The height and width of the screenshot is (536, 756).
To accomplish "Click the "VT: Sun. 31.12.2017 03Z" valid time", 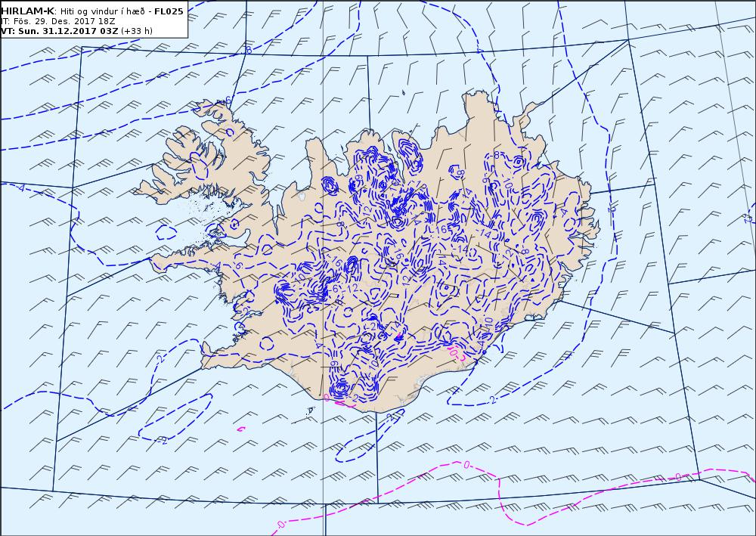I will [59, 31].
